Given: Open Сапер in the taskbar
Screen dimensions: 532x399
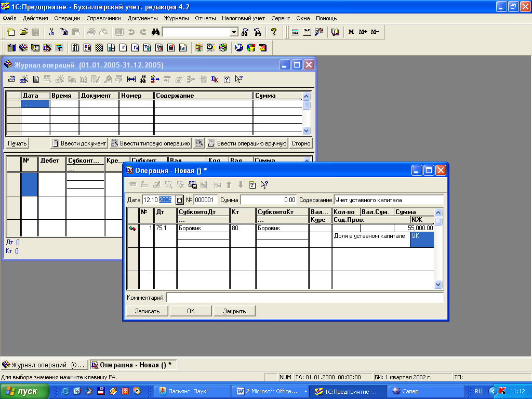Looking at the screenshot, I should [426, 392].
